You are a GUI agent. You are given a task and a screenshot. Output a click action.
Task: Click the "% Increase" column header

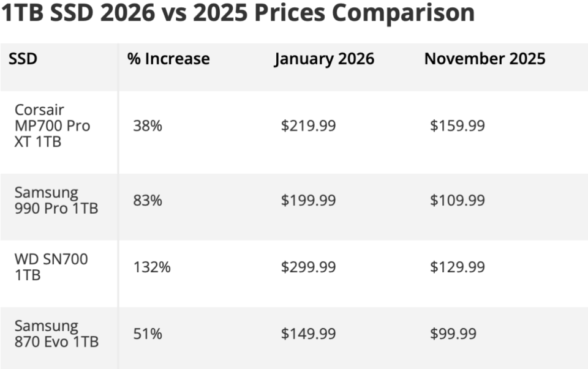tap(168, 59)
